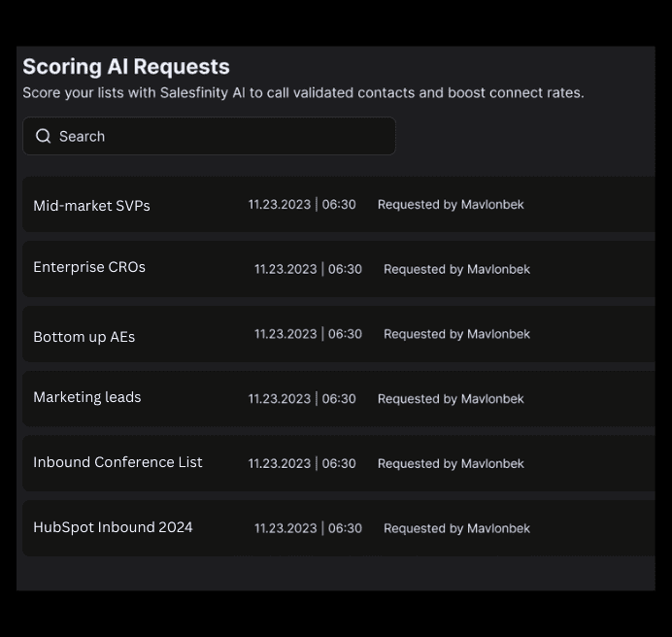
Task: Click Requested by Mavlonbek in Enterprise CROs row
Action: point(456,269)
